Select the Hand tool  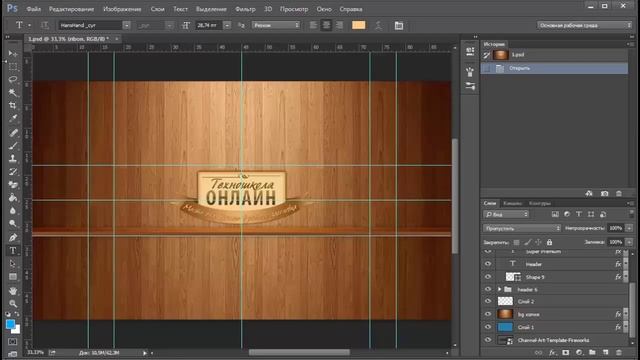coord(13,291)
